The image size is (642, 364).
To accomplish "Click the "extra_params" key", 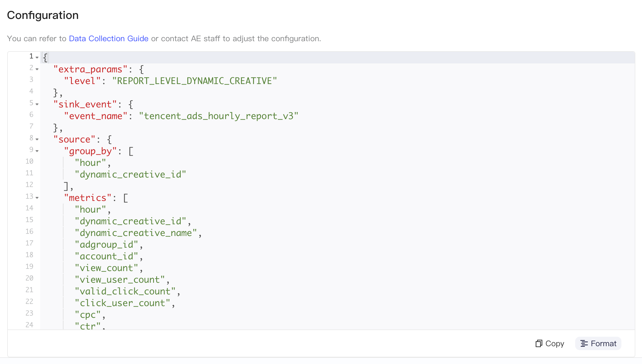I will [x=90, y=69].
